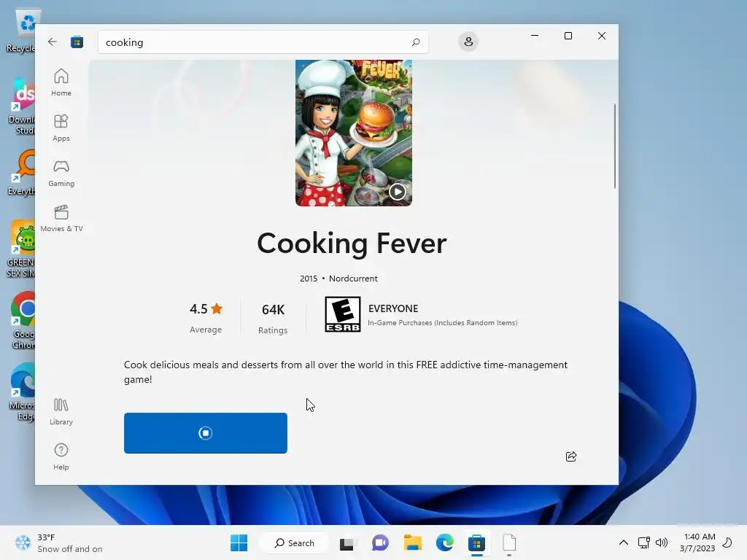The height and width of the screenshot is (560, 747).
Task: Click the 4.5 average rating
Action: coord(206,318)
